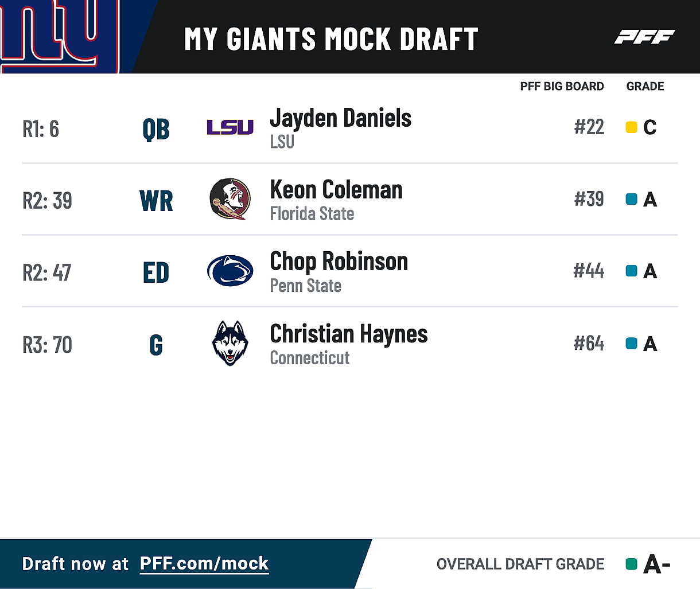Open the PFF.com/mock link

[204, 564]
